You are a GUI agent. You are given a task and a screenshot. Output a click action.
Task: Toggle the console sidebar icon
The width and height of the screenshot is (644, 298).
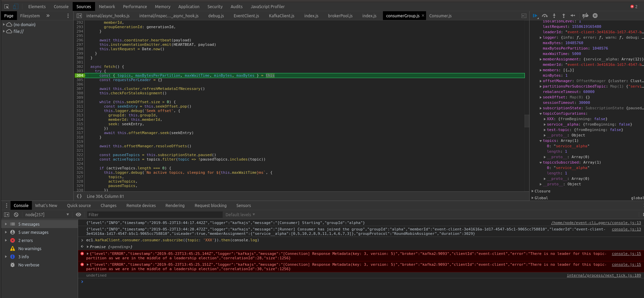6,215
